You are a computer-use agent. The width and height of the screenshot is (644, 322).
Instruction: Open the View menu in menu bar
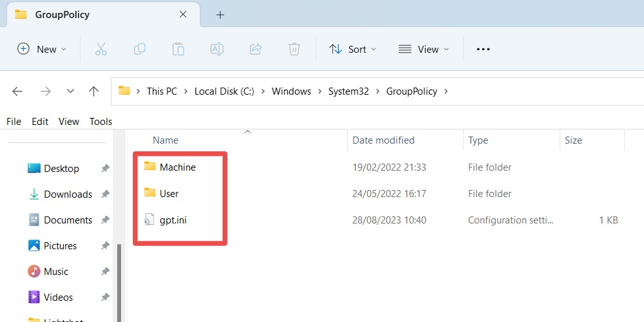(69, 122)
